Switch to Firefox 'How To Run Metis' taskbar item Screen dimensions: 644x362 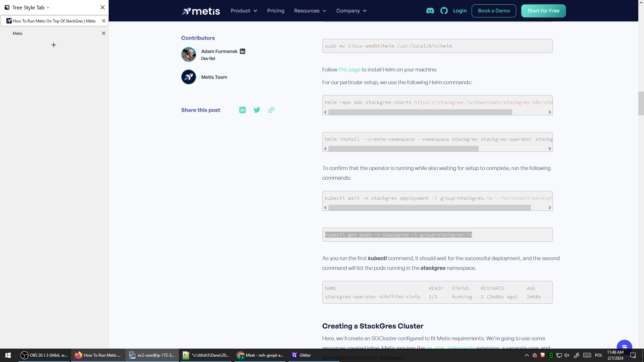(x=98, y=355)
